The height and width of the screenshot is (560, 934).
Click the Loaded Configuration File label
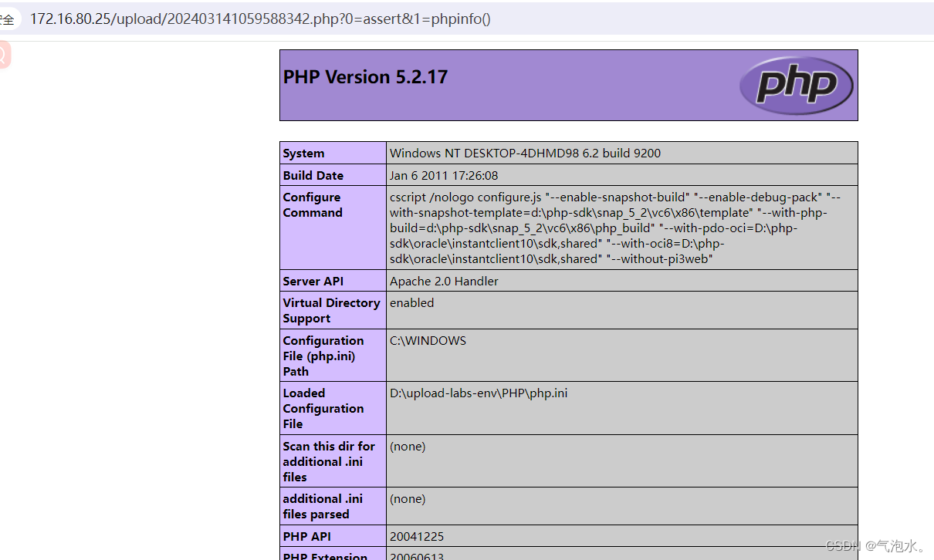coord(323,408)
